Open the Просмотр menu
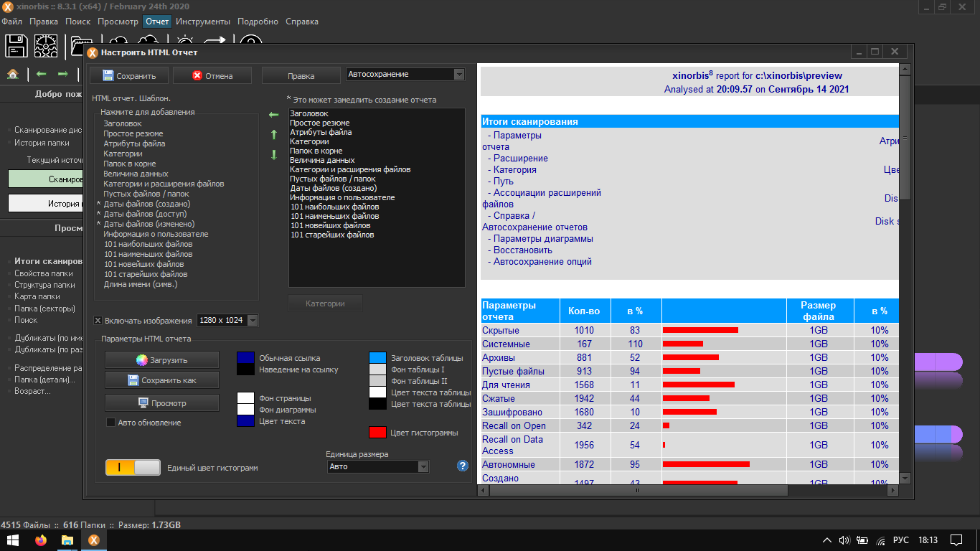This screenshot has width=980, height=551. (118, 22)
